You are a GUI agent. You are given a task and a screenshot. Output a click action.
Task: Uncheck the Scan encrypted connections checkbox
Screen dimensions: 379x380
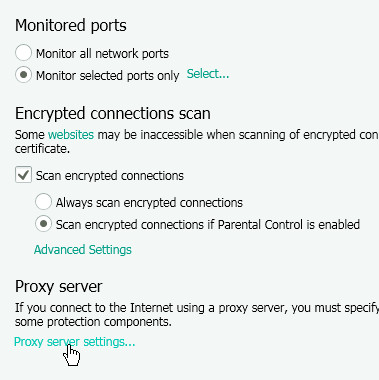coord(23,175)
